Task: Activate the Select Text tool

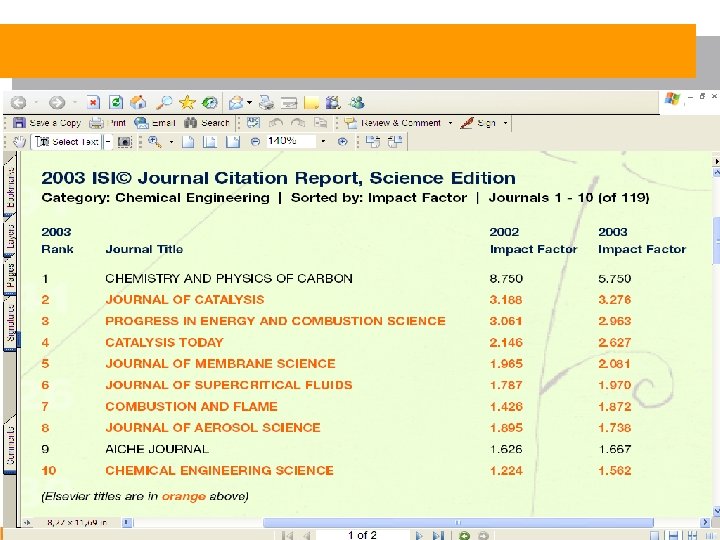Action: [67, 142]
